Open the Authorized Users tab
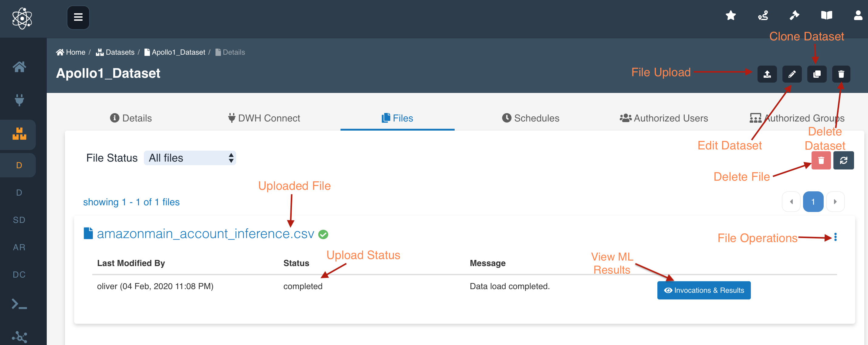Viewport: 868px width, 345px height. (663, 118)
